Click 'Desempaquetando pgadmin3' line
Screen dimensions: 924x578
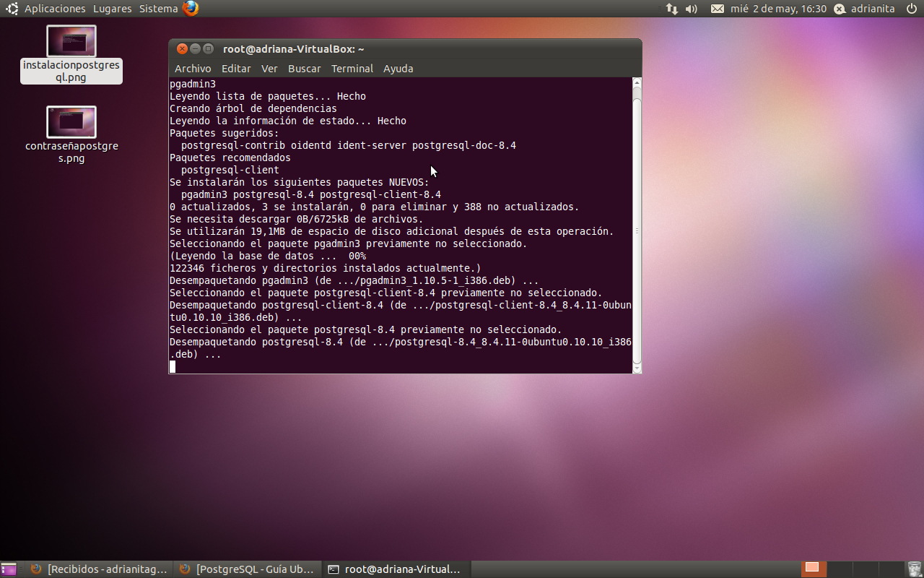click(354, 280)
